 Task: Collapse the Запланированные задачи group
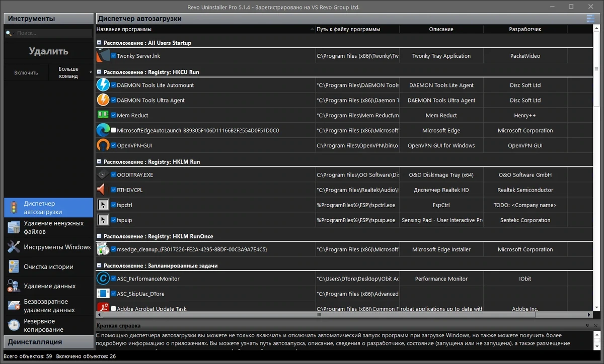pyautogui.click(x=99, y=265)
